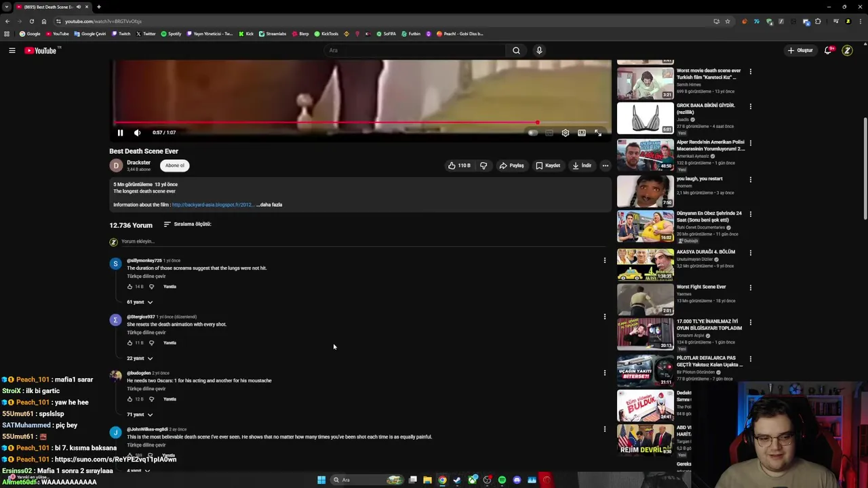This screenshot has width=868, height=488.
Task: Open options for 'GROK BANA BİKİNİ GİYDİR' video
Action: pos(750,106)
